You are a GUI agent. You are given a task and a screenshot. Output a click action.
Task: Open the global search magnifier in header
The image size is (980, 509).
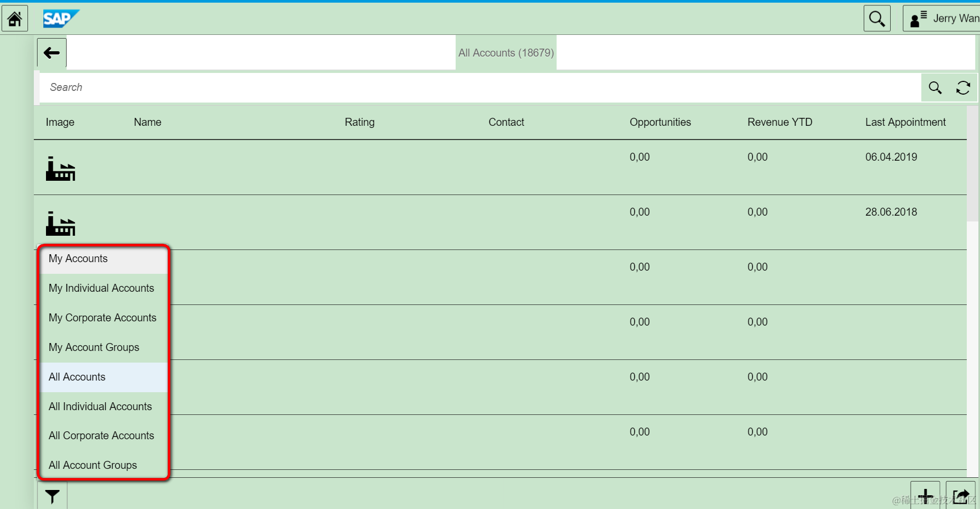(x=877, y=19)
